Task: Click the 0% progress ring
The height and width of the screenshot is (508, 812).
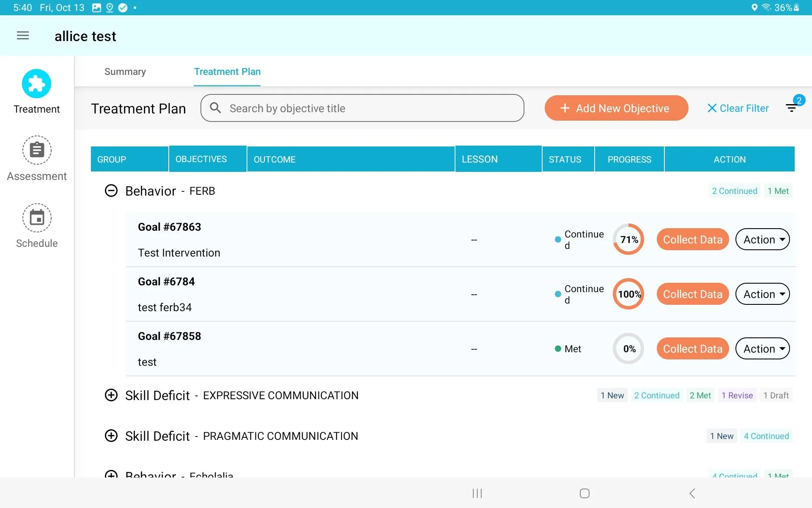Action: (628, 349)
